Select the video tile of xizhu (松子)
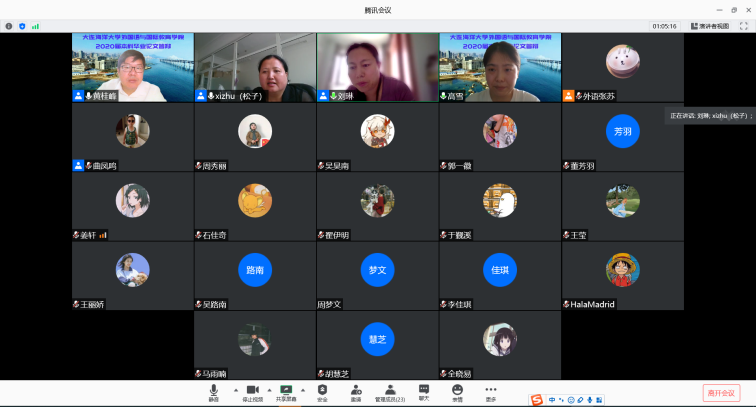The height and width of the screenshot is (407, 756). point(255,67)
